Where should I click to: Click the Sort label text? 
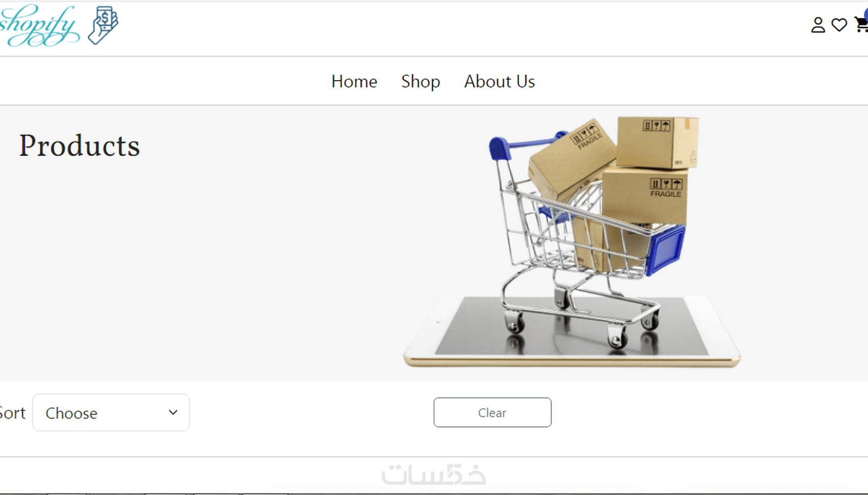click(x=12, y=412)
